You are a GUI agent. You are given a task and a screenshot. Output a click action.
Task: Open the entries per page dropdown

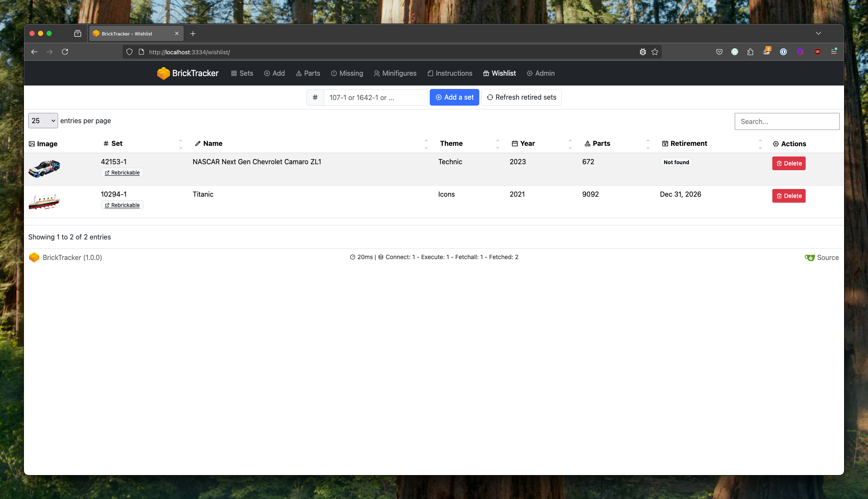click(43, 121)
